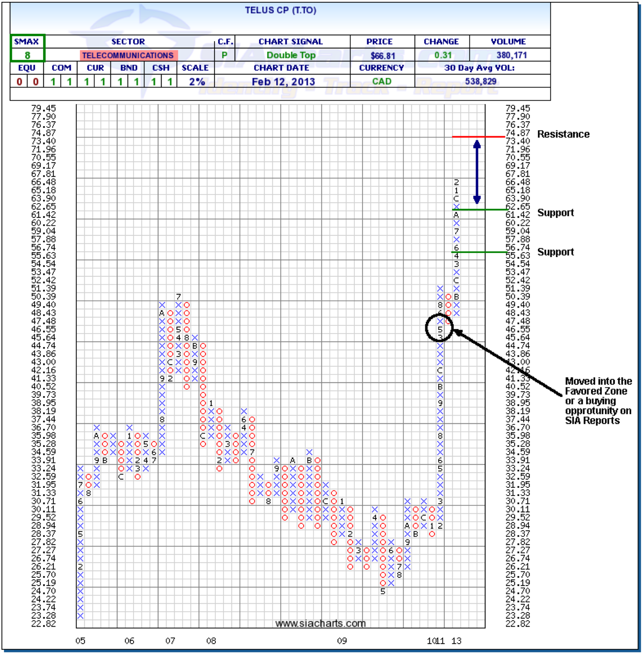Click the Resistance label

pos(563,134)
